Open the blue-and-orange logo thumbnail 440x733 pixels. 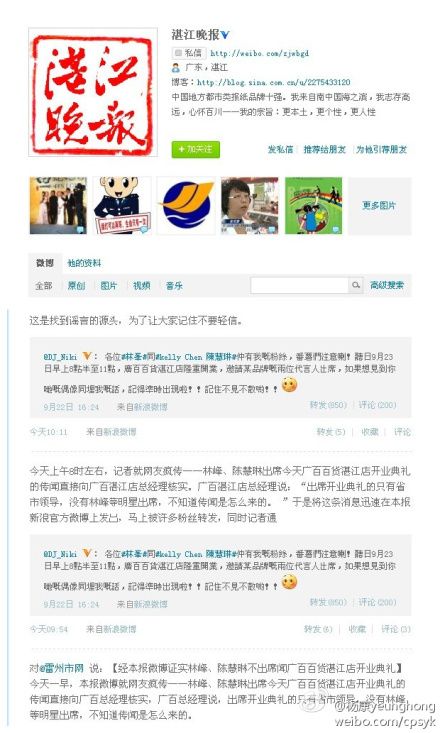click(186, 205)
